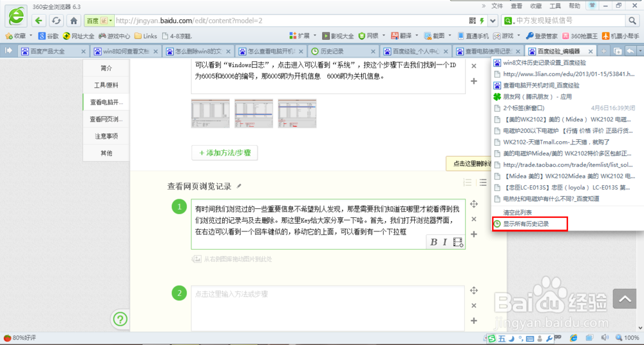Open 360抢票王 toolbar item
Viewport: 644px width, 345px height.
point(580,35)
